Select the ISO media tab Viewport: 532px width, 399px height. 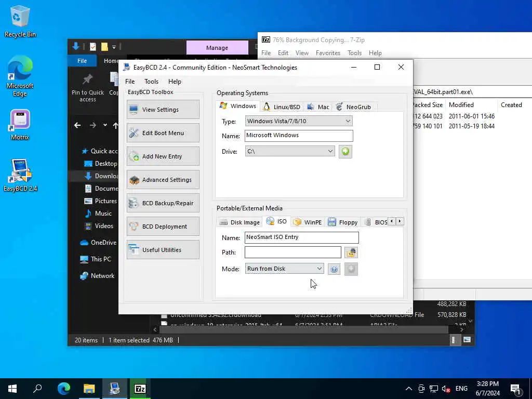(x=276, y=221)
